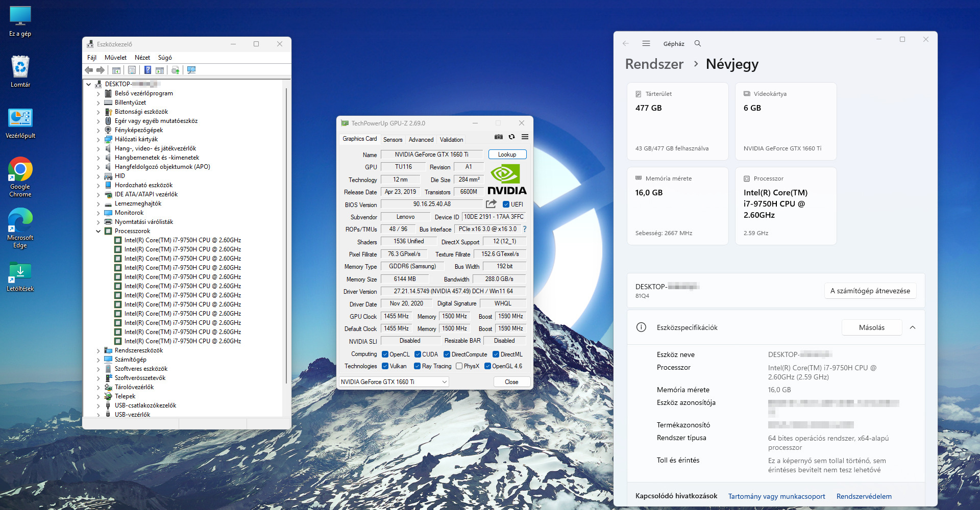Open the Letöltések desktop folder

[20, 277]
